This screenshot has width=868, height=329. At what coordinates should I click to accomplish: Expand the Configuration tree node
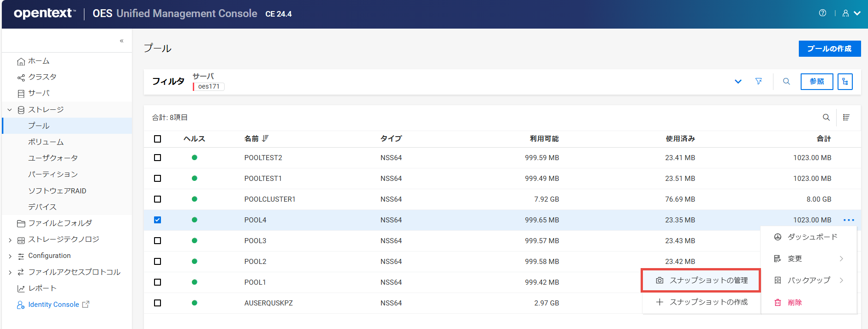[10, 256]
